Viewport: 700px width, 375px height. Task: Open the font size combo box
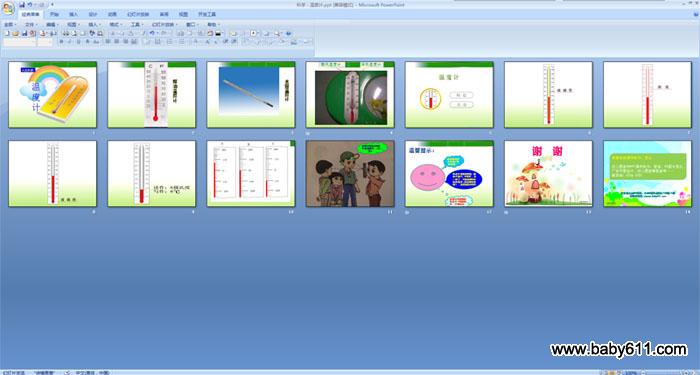tap(45, 42)
